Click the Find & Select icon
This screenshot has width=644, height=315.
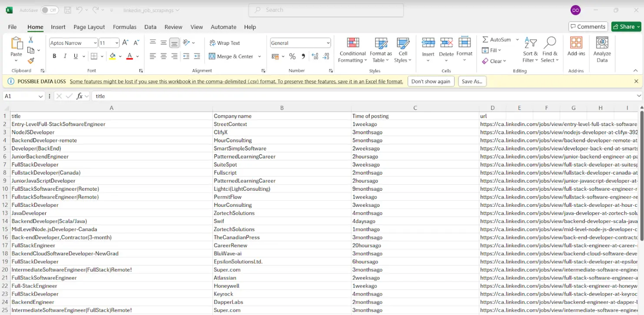pos(550,49)
